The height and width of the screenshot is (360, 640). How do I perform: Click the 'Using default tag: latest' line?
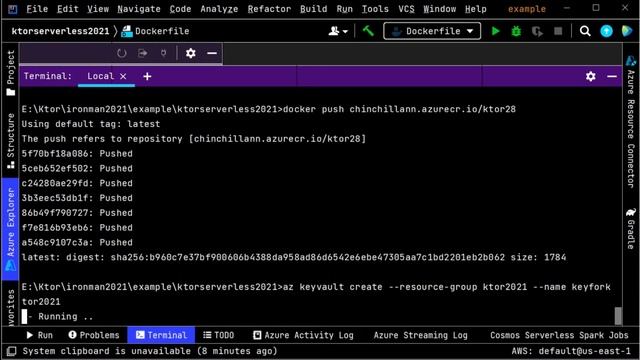tap(91, 124)
